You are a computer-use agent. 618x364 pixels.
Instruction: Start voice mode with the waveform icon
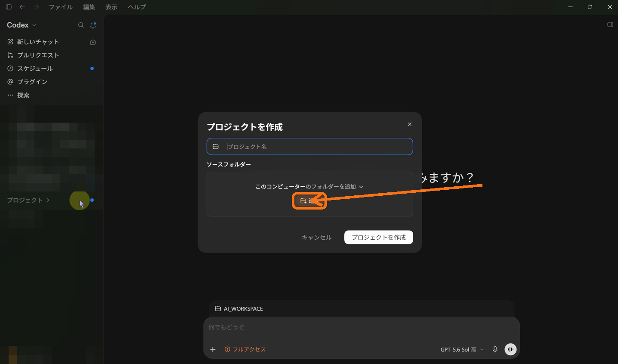(x=510, y=349)
